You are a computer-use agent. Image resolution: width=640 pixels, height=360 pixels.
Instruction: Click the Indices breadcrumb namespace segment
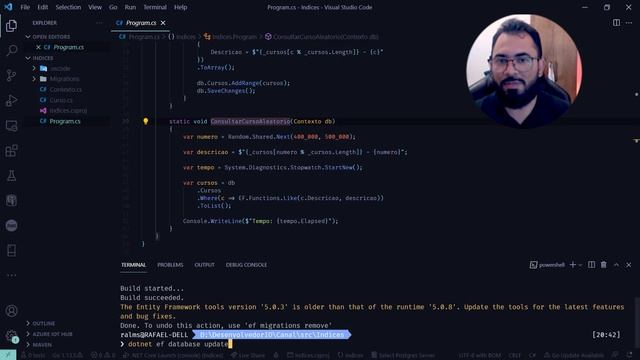(182, 37)
